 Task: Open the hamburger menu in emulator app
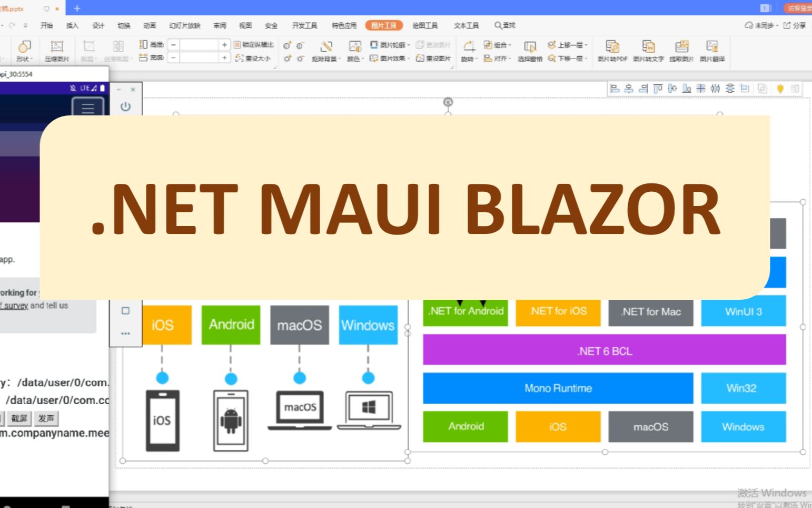point(88,108)
